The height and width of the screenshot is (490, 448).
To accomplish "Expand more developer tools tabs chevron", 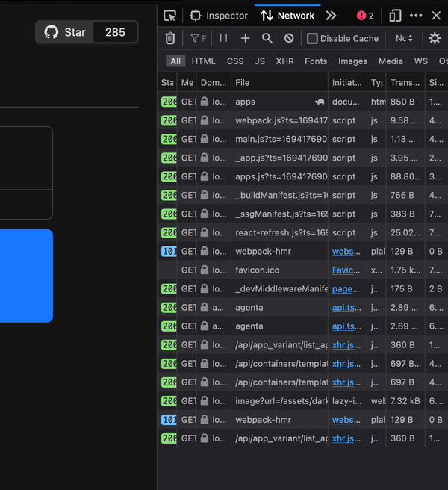I will click(x=331, y=16).
